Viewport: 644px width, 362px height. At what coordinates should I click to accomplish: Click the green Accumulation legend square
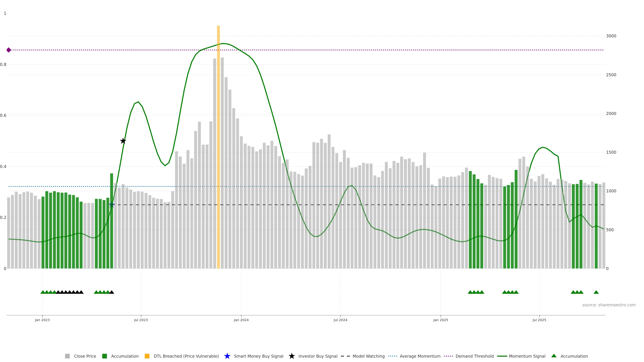pos(104,356)
